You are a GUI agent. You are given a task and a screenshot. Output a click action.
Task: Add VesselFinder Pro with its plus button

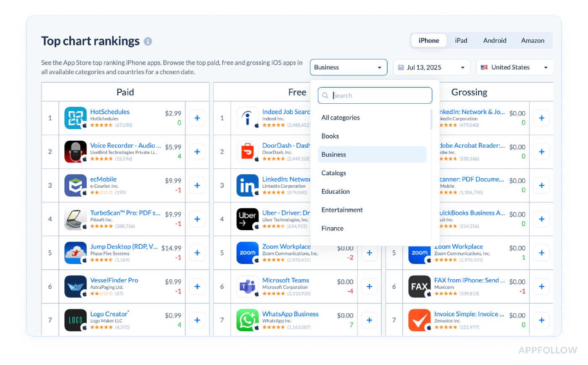coord(197,286)
